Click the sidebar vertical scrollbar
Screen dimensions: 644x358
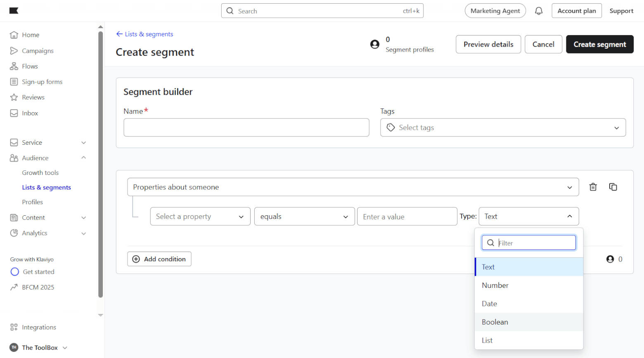pyautogui.click(x=100, y=165)
